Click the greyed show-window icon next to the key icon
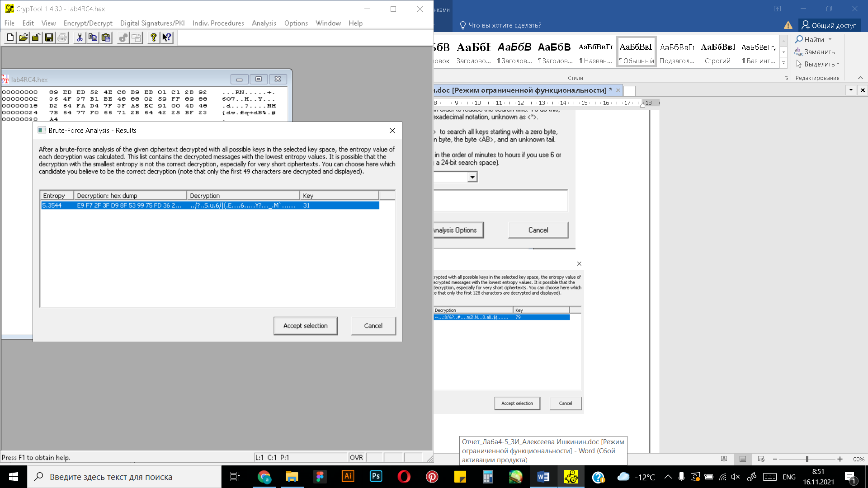Image resolution: width=868 pixels, height=488 pixels. [136, 38]
